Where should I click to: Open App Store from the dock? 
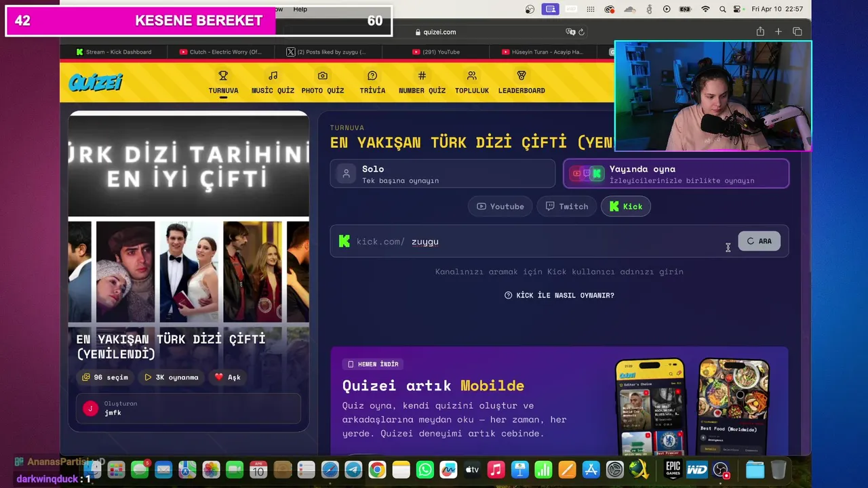[591, 469]
